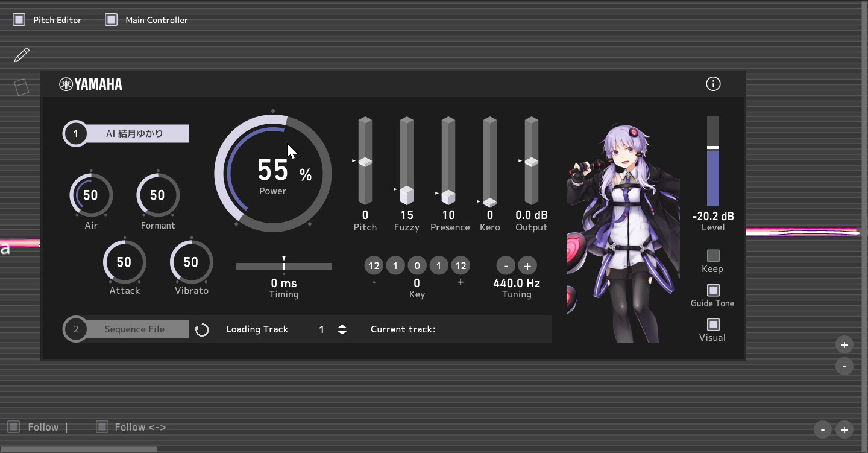Decrease tuning with the minus button
Screen dimensions: 868x453
(506, 265)
